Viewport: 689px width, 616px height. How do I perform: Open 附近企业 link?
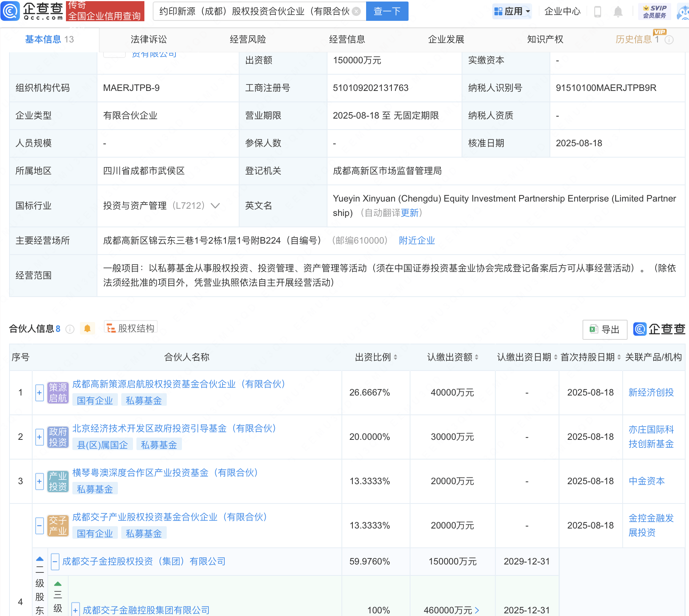(x=417, y=241)
